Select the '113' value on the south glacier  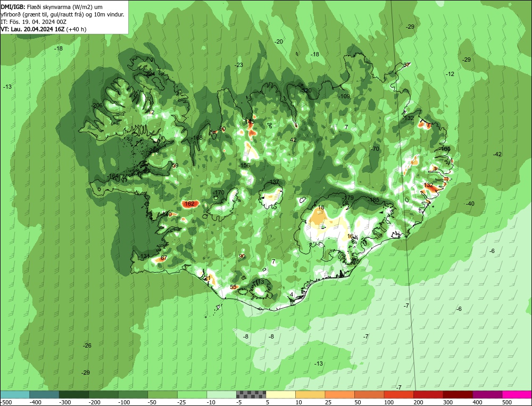point(260,282)
